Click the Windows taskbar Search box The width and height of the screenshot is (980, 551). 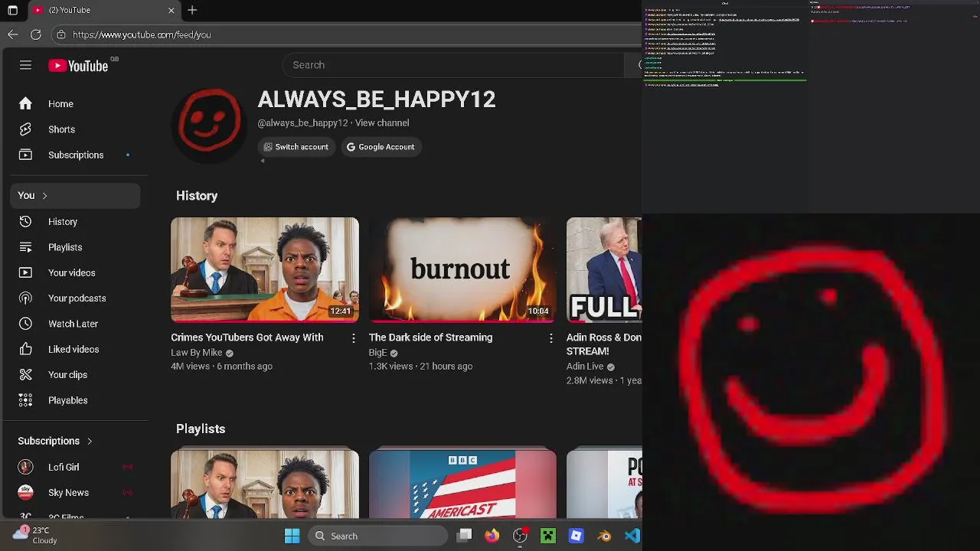point(378,536)
